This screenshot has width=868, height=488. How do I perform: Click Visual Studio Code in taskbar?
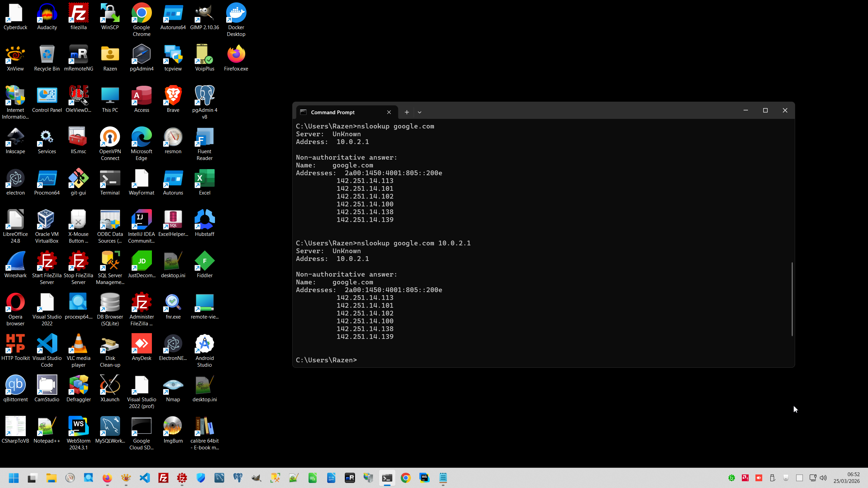[145, 478]
